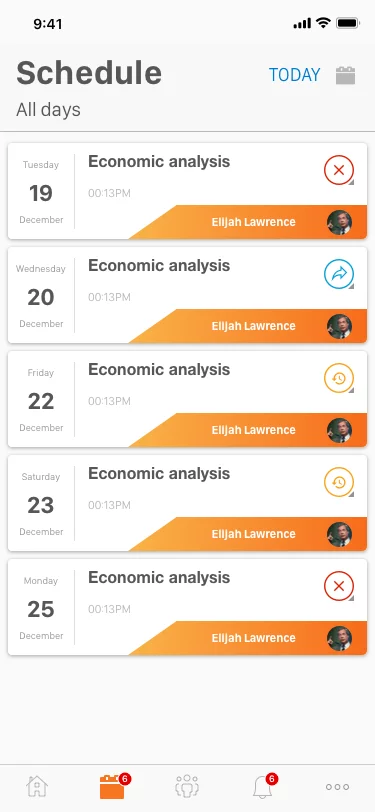
Task: Tap the red cancel icon on Monday 25 card
Action: (x=339, y=586)
